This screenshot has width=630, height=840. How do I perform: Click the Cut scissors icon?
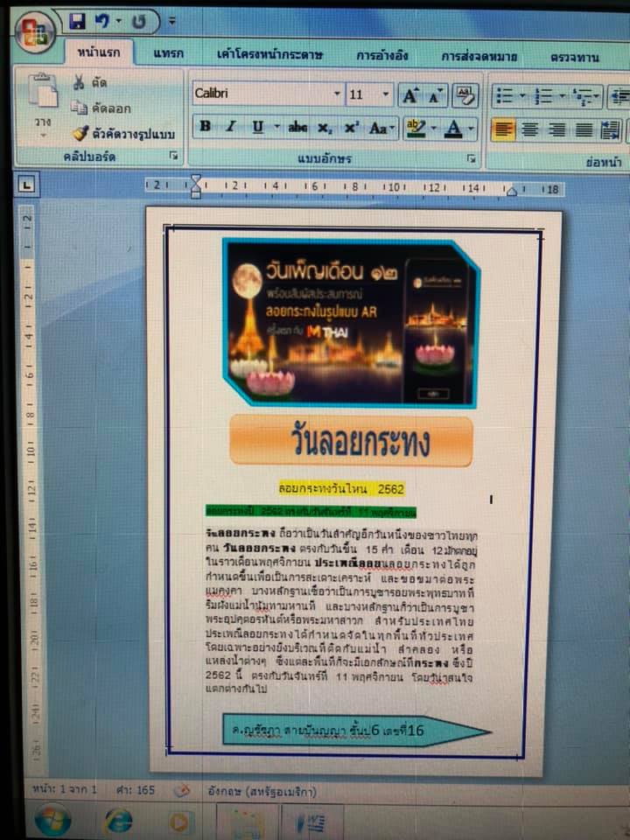79,84
